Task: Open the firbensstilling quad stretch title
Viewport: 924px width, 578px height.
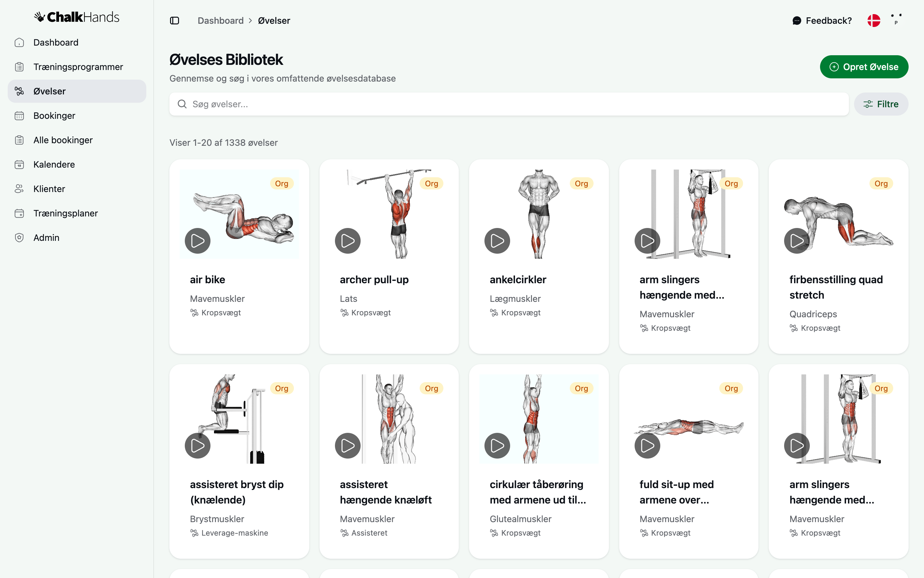Action: click(836, 287)
